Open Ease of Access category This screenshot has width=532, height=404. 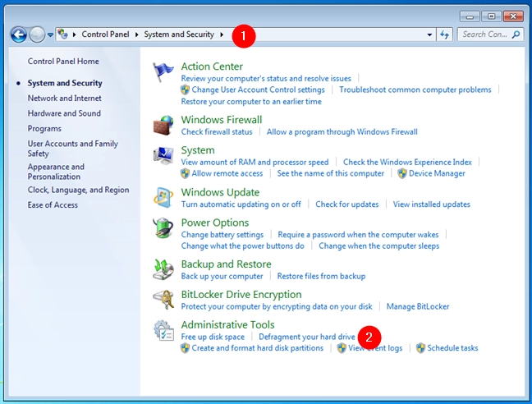coord(53,205)
